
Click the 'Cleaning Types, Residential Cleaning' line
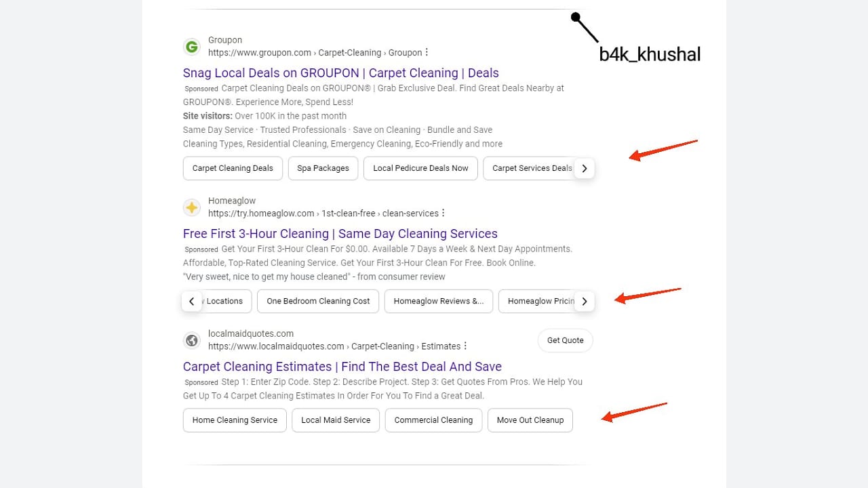click(342, 144)
